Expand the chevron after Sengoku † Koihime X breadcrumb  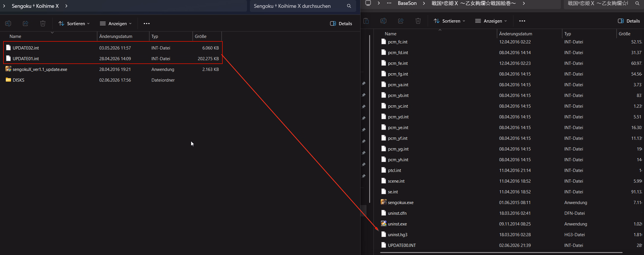tap(66, 6)
